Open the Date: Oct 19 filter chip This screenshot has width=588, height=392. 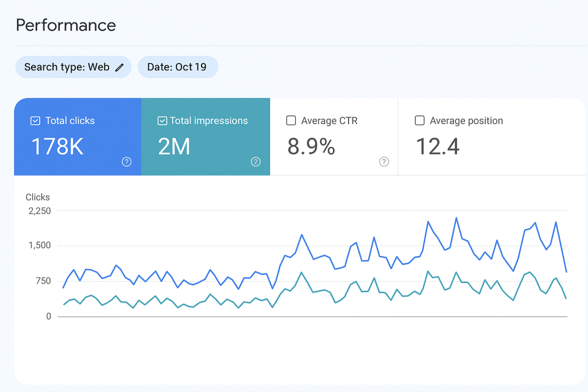tap(177, 67)
